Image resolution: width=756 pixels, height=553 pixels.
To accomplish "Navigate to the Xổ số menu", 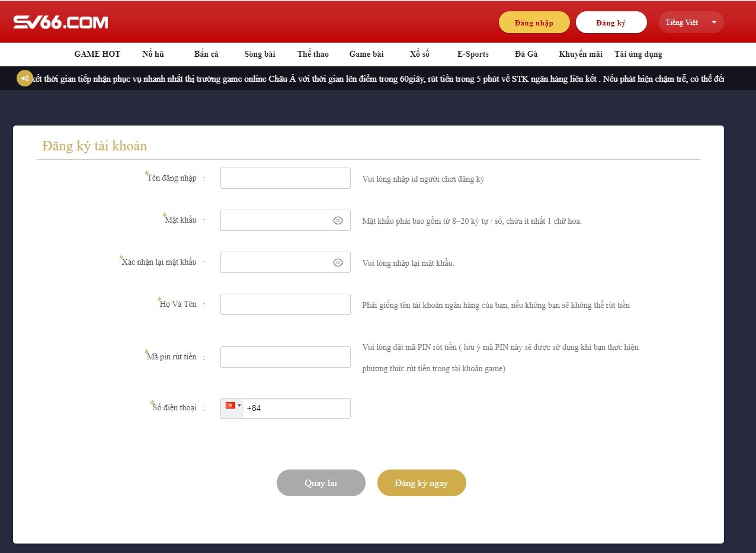I will coord(419,54).
